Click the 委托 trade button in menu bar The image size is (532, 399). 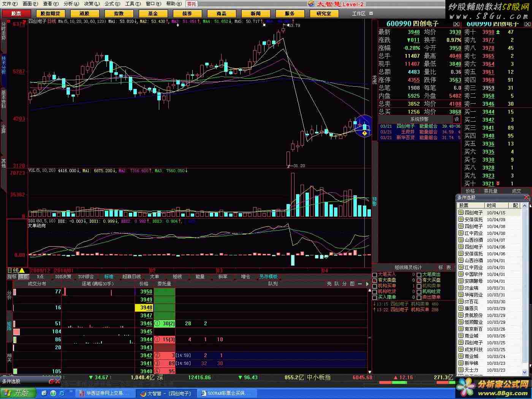click(192, 4)
